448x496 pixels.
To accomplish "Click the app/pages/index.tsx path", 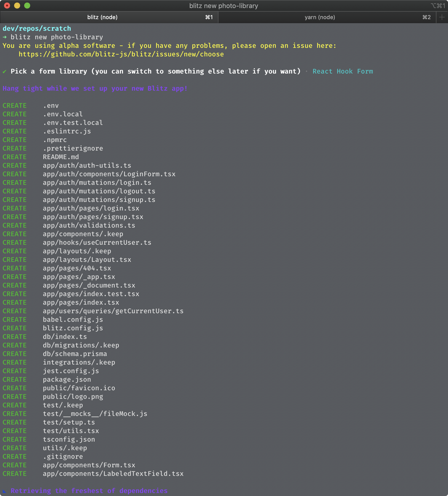I will [81, 302].
